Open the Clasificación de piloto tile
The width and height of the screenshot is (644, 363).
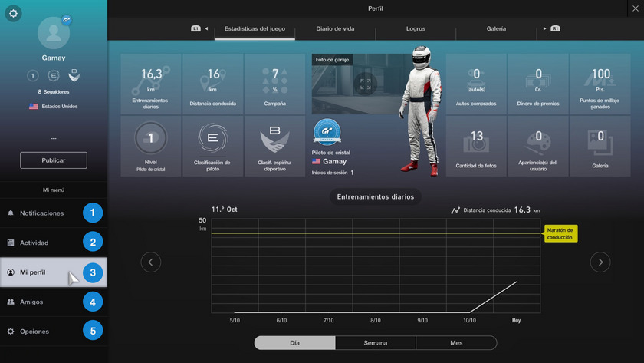coord(212,146)
